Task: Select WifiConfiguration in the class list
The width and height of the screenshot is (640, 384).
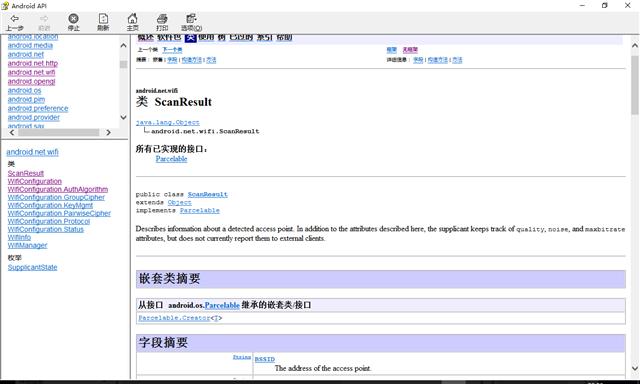Action: point(35,181)
